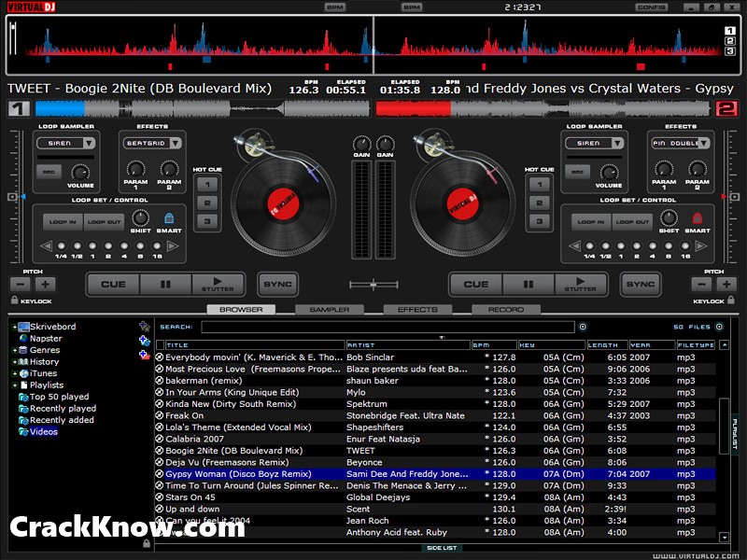The width and height of the screenshot is (747, 560).
Task: Toggle keylock padlock on deck 1
Action: tap(14, 300)
